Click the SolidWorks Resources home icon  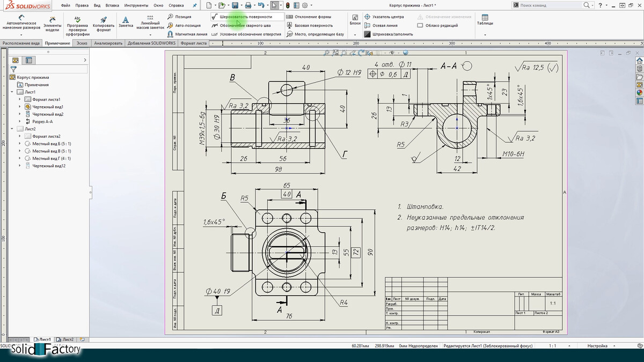coord(639,61)
